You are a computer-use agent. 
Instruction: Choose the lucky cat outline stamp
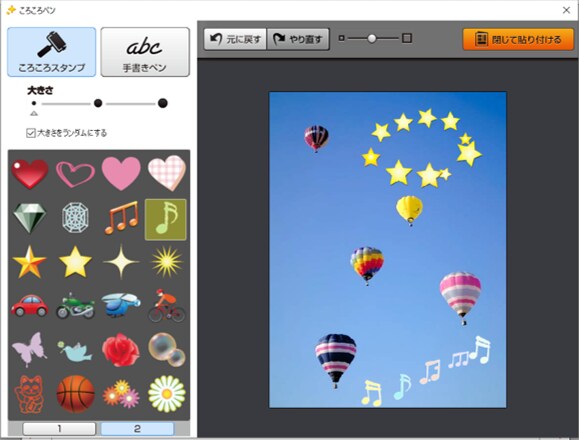(x=30, y=394)
